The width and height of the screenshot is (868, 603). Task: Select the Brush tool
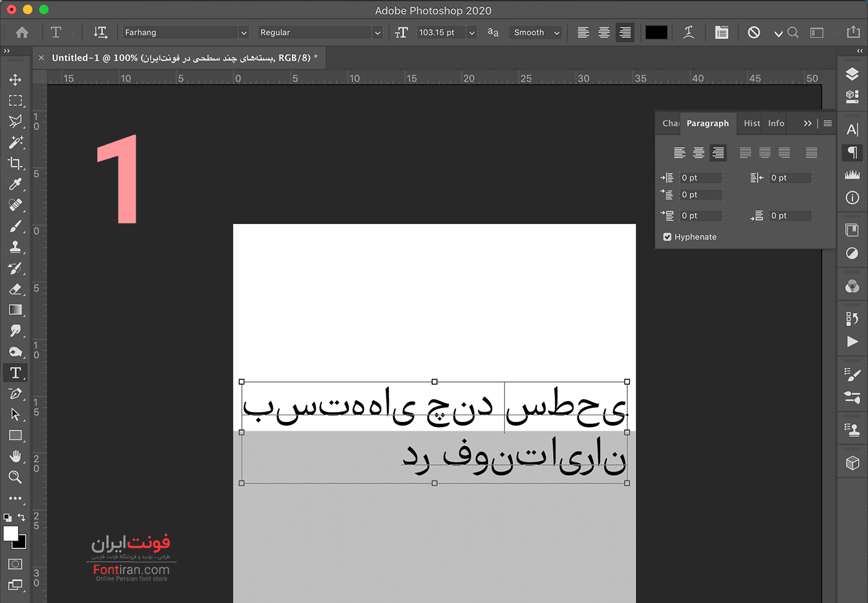pos(15,226)
